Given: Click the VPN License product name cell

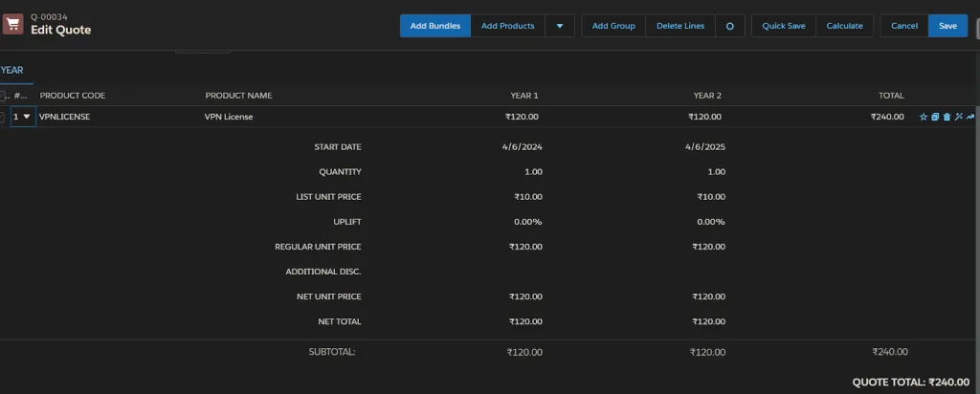Looking at the screenshot, I should click(x=229, y=117).
